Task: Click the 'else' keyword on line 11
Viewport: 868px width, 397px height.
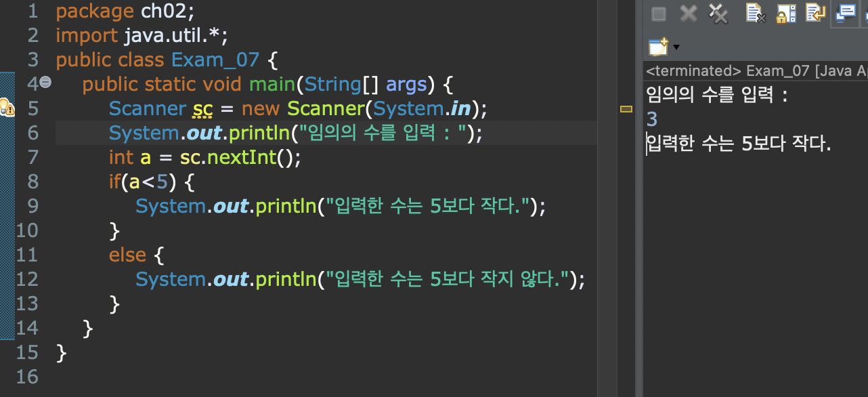Action: (127, 255)
